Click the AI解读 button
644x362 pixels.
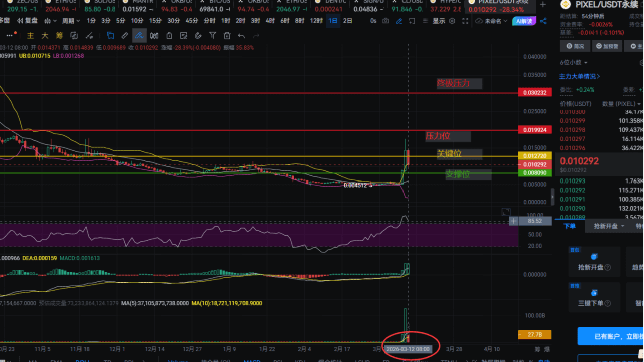click(x=524, y=21)
